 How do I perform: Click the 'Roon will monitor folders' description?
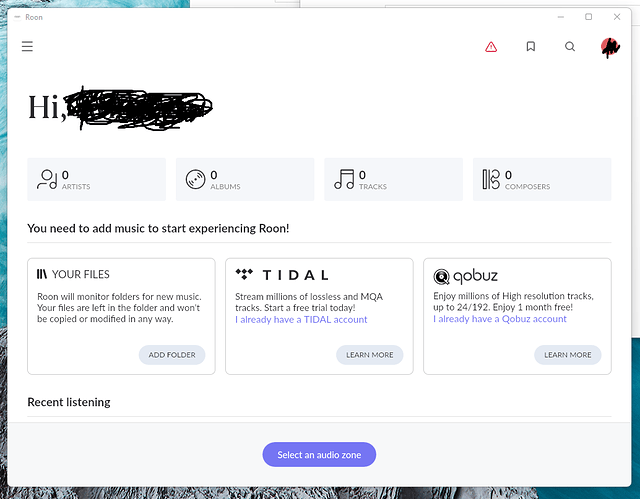tap(119, 308)
